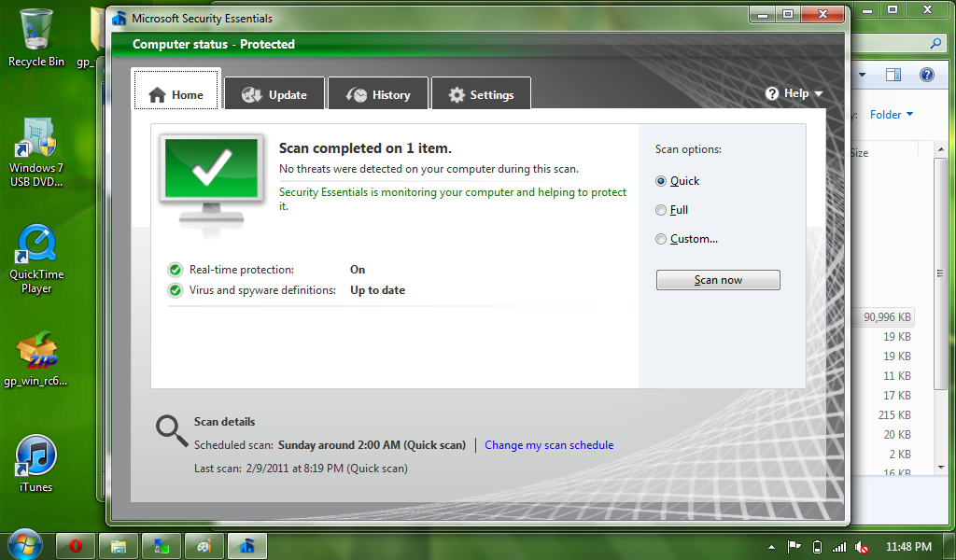Open Paint from the taskbar
The width and height of the screenshot is (956, 560).
(204, 545)
